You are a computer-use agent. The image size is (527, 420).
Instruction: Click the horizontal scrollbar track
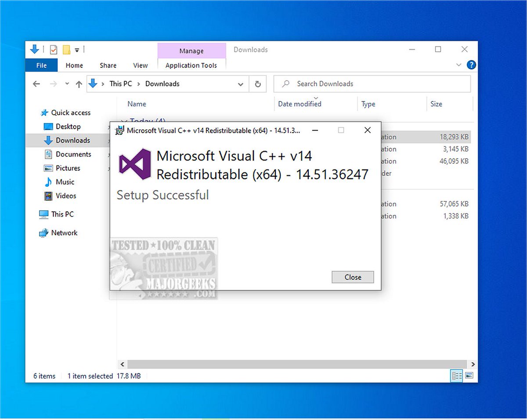point(298,364)
